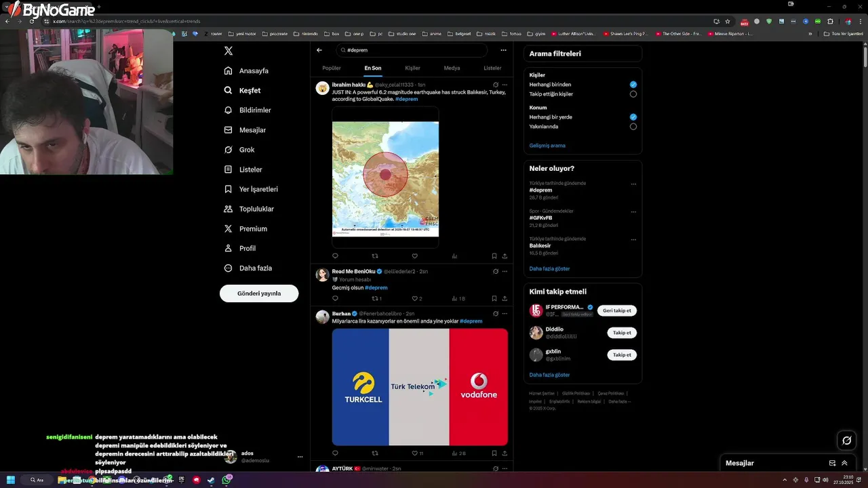Open earthquake map image in ibrahim hakkı post
Viewport: 868px width, 488px height.
click(385, 178)
